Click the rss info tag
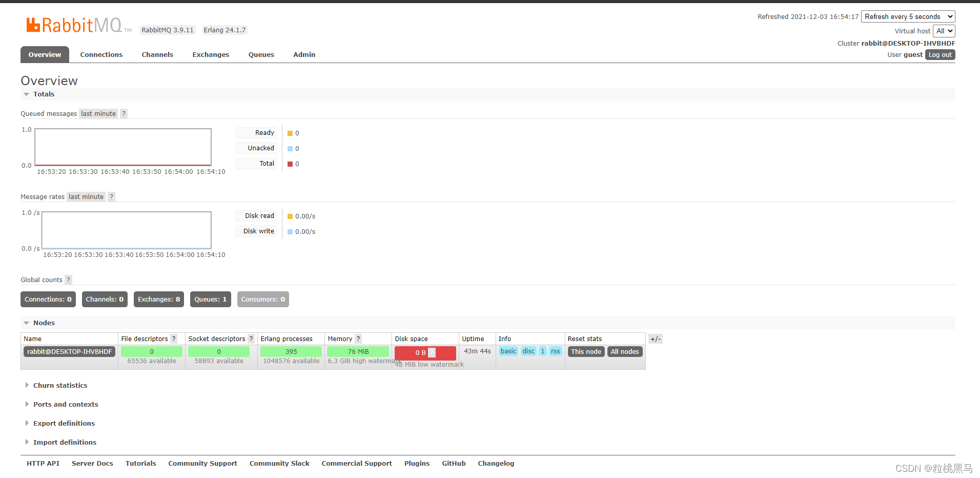 (556, 351)
